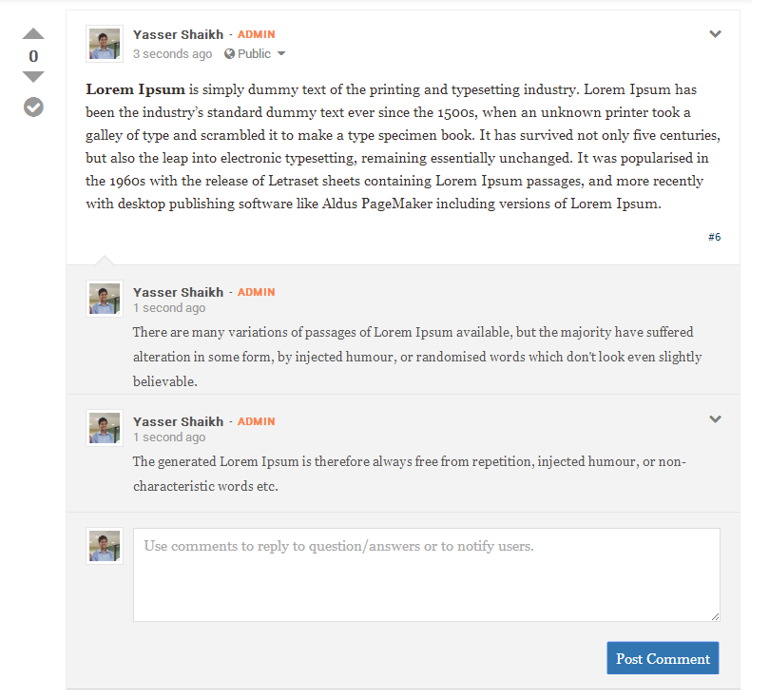Mark the answer as accepted with the checkmark
Viewport: 769px width, 700px height.
(33, 107)
